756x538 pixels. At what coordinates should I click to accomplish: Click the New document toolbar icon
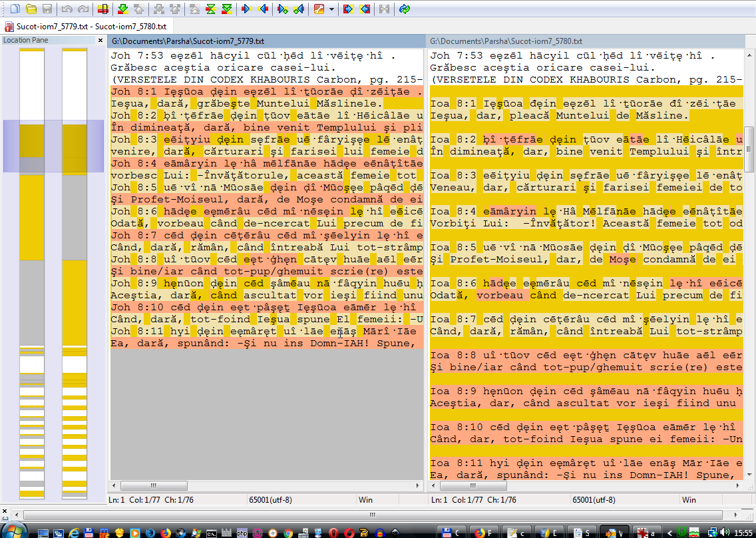click(13, 9)
